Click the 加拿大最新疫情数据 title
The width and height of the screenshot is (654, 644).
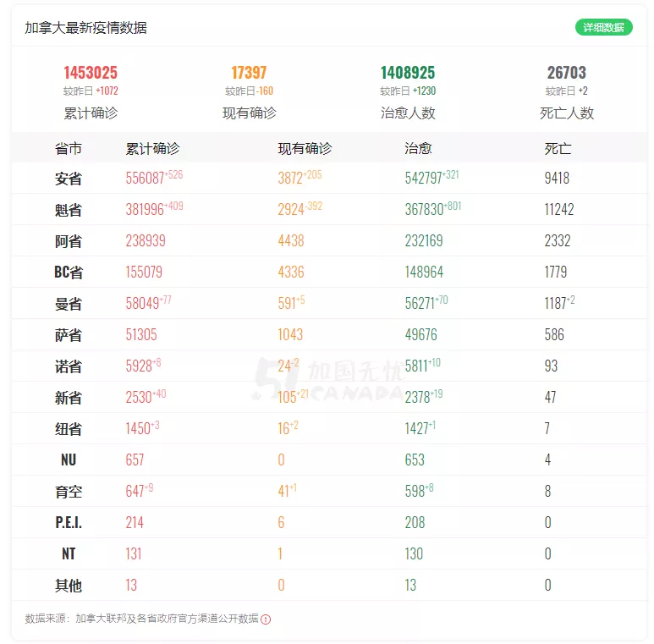[x=85, y=28]
